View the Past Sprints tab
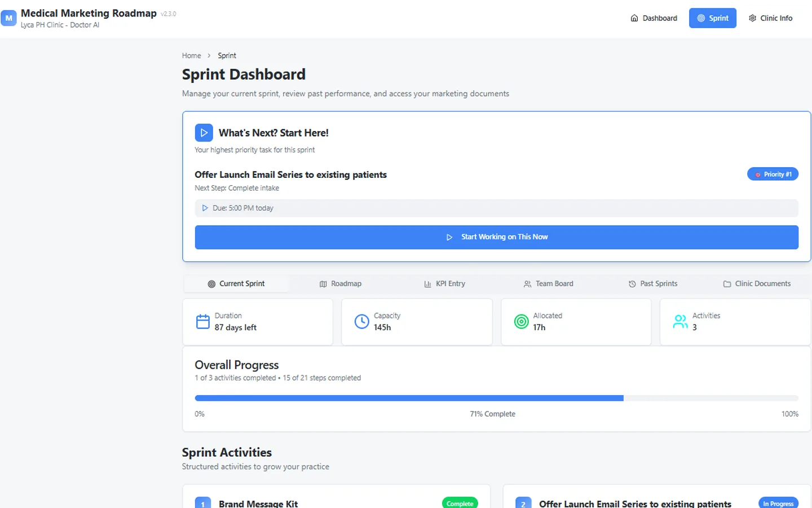Image resolution: width=812 pixels, height=508 pixels. pyautogui.click(x=653, y=284)
